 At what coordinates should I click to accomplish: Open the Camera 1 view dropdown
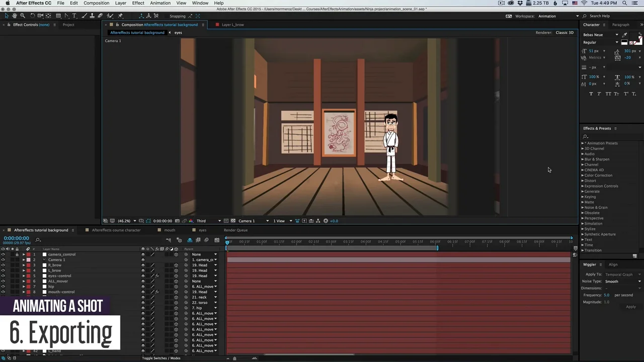click(x=253, y=221)
